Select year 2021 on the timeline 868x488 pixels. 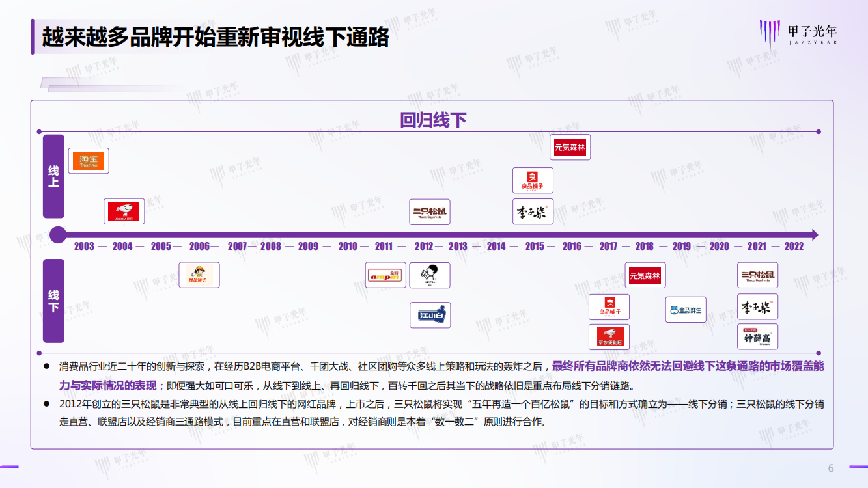pyautogui.click(x=757, y=246)
